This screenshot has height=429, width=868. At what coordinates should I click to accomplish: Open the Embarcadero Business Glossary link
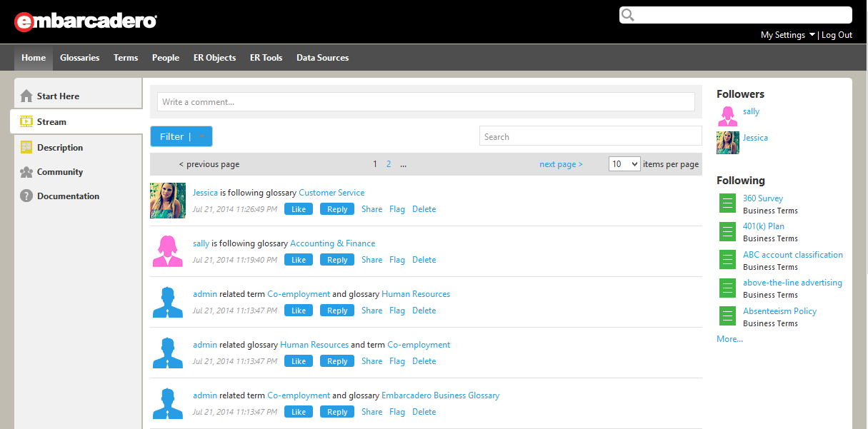[441, 395]
